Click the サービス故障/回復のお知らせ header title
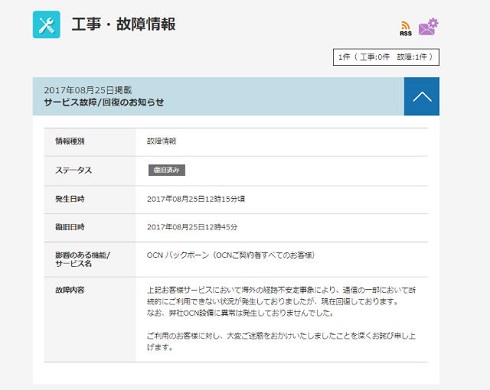The image size is (490, 390). [x=104, y=102]
